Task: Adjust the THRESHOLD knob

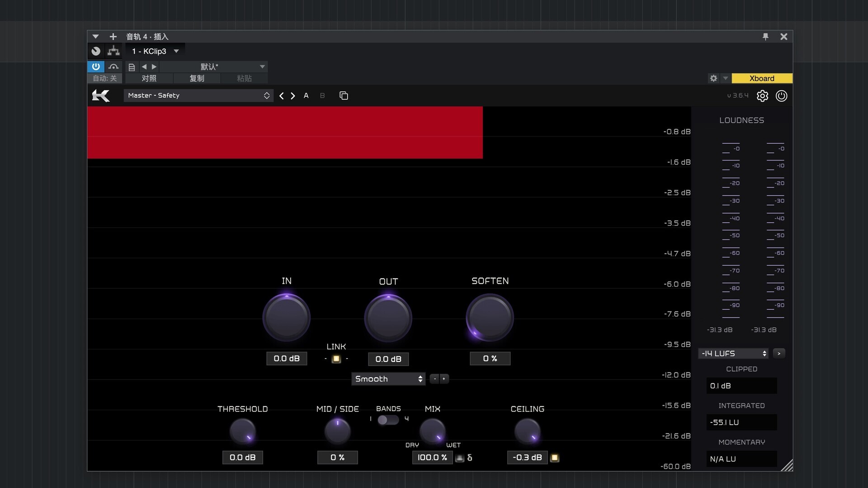Action: [x=243, y=431]
